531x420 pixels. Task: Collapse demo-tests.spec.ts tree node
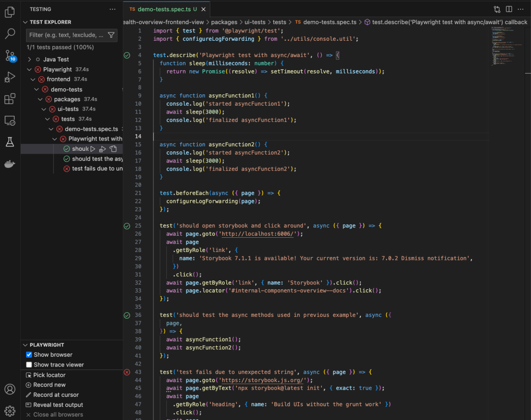(51, 129)
